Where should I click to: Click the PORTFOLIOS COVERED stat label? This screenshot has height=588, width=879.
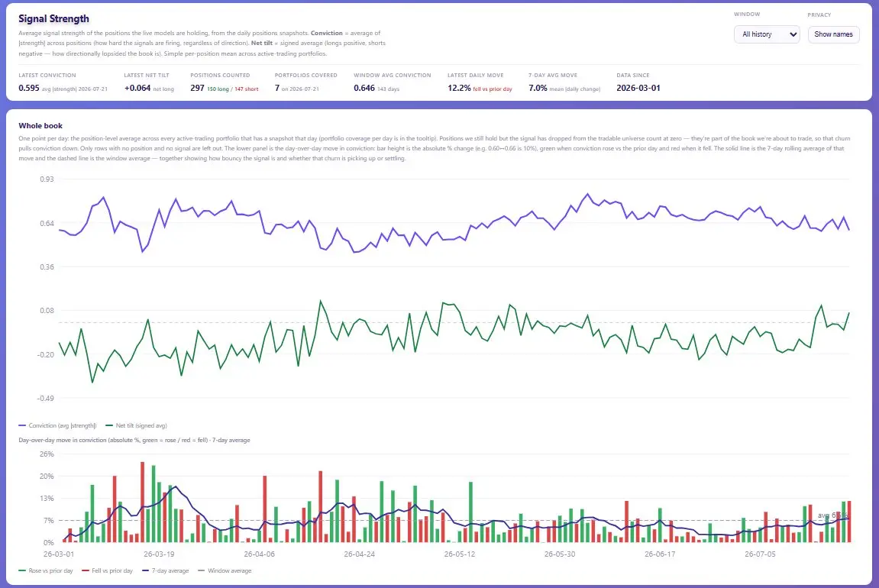click(306, 75)
